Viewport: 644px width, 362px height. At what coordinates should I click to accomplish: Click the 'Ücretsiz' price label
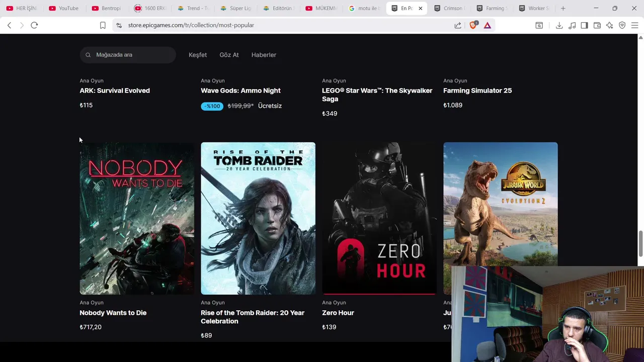pyautogui.click(x=270, y=106)
